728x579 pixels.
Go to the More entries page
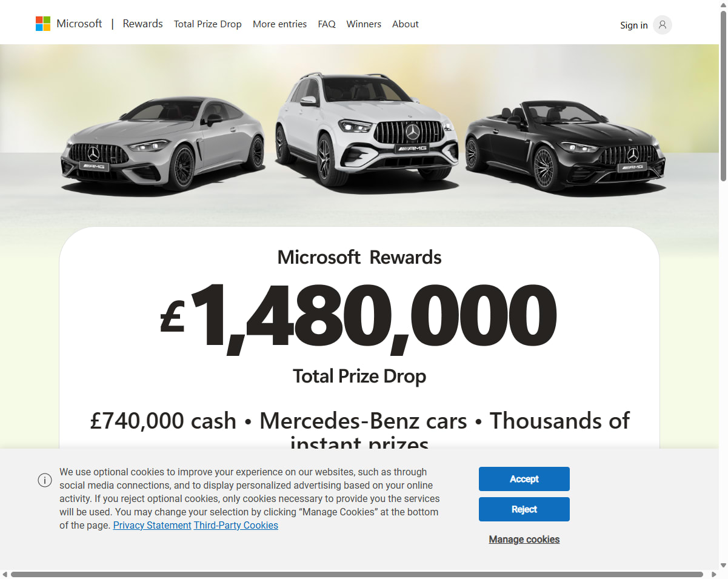pos(279,24)
